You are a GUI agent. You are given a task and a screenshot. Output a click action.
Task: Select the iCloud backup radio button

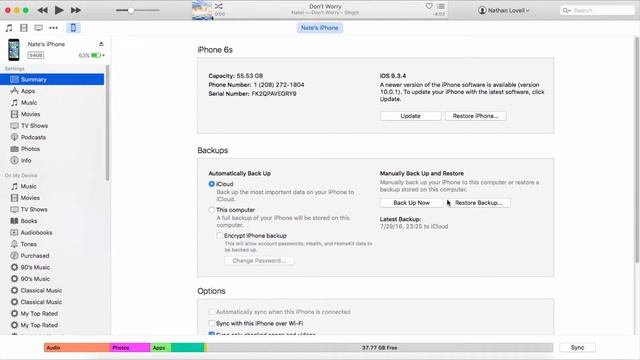(x=211, y=184)
